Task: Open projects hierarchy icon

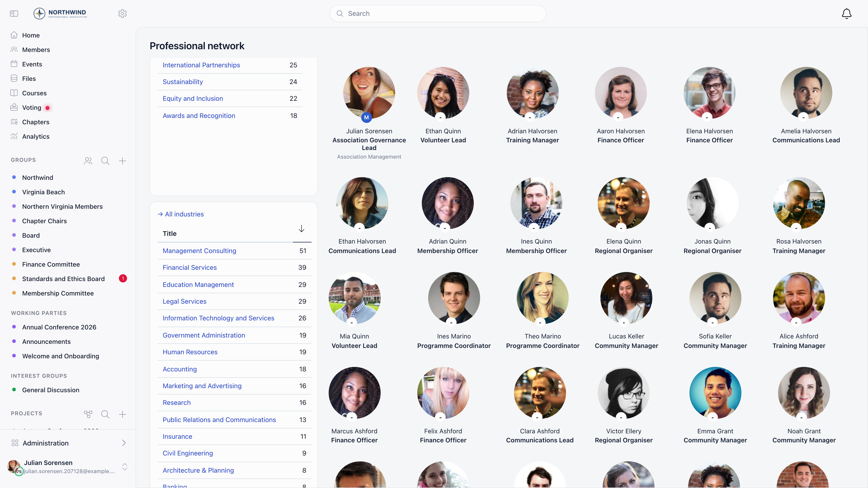Action: pos(88,414)
